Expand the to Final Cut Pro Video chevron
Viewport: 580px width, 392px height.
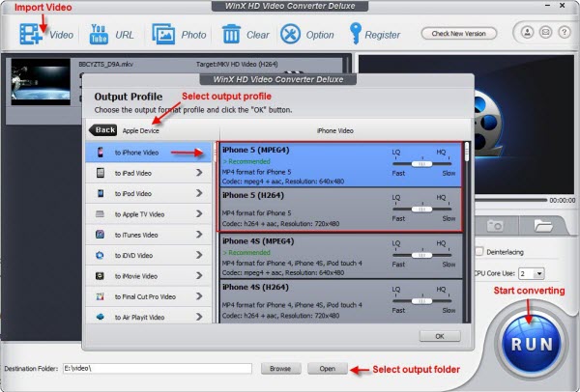point(199,296)
